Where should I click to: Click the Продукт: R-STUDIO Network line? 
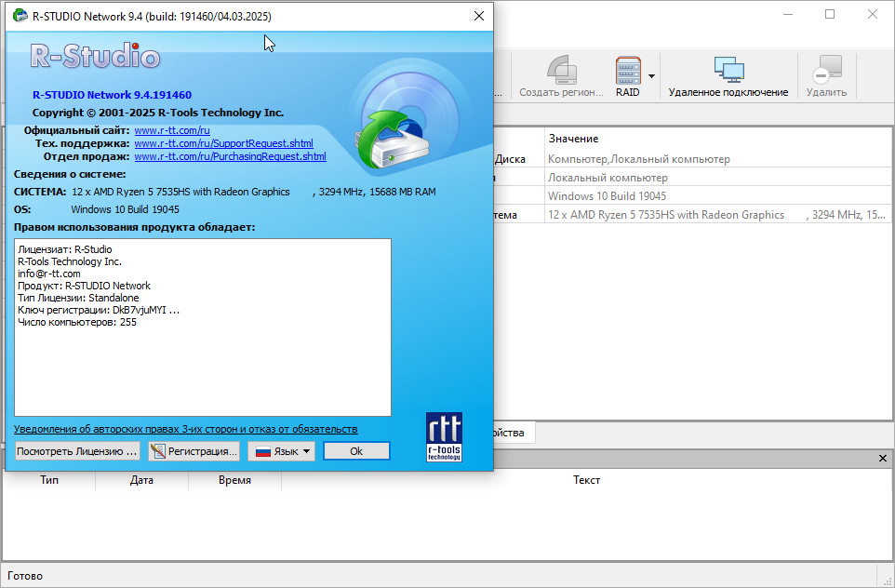85,286
